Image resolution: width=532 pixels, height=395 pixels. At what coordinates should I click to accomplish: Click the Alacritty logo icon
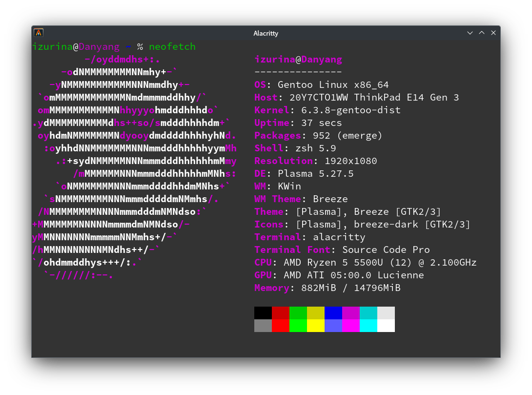[38, 33]
